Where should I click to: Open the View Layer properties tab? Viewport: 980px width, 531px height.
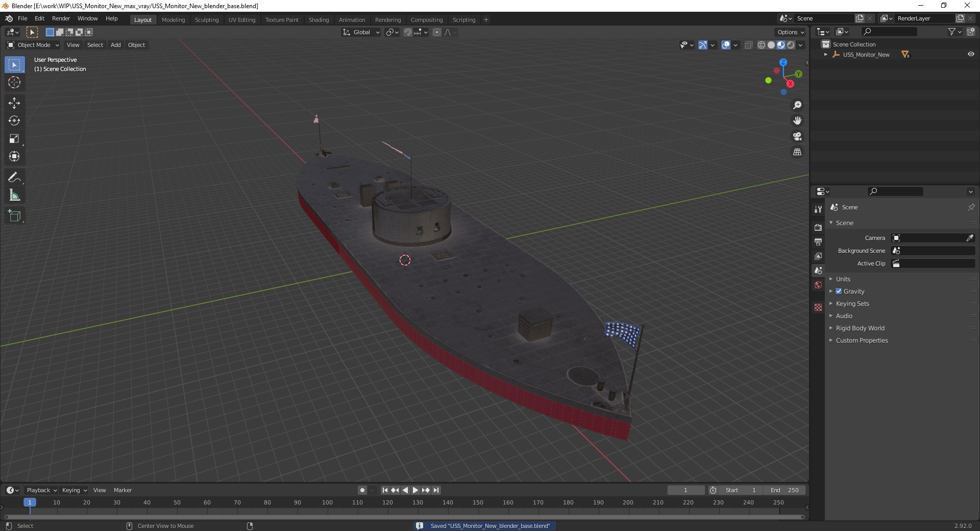pos(818,256)
